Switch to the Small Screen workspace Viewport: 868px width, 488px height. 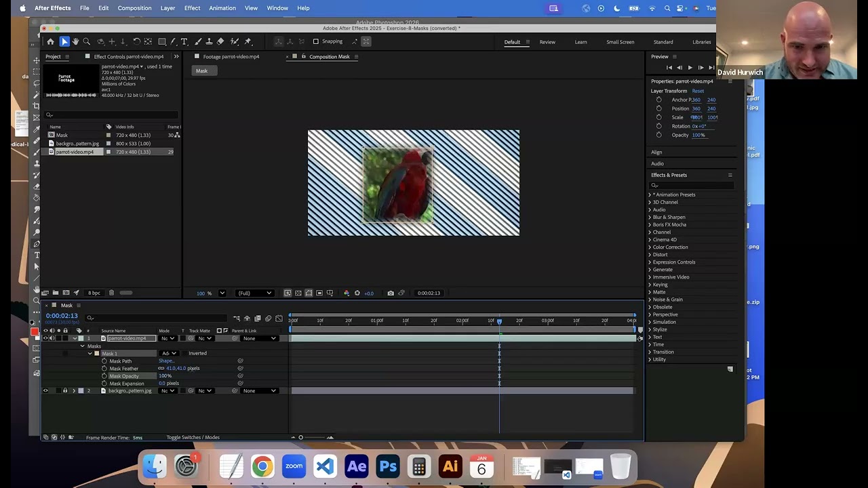click(x=620, y=42)
